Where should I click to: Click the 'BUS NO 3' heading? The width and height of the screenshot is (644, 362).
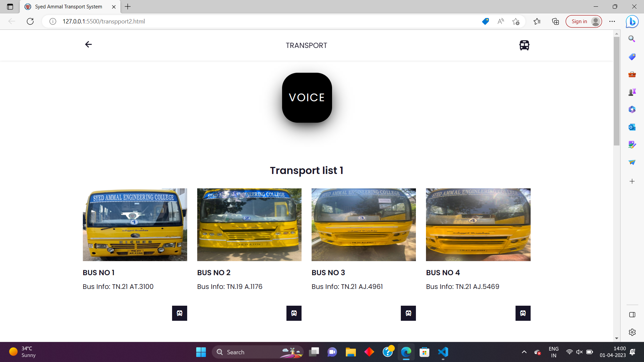(x=328, y=273)
